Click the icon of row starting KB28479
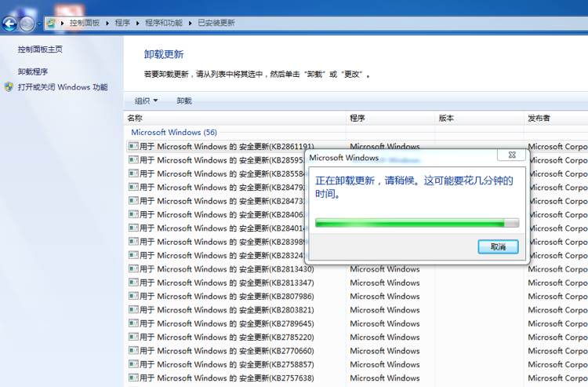Screen dimensions: 588x387 (133, 187)
